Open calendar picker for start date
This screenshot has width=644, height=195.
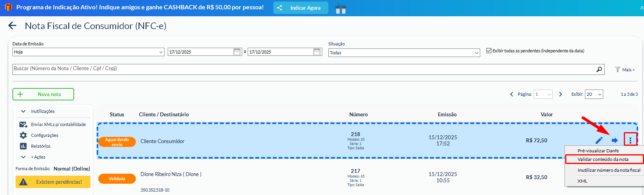click(237, 52)
